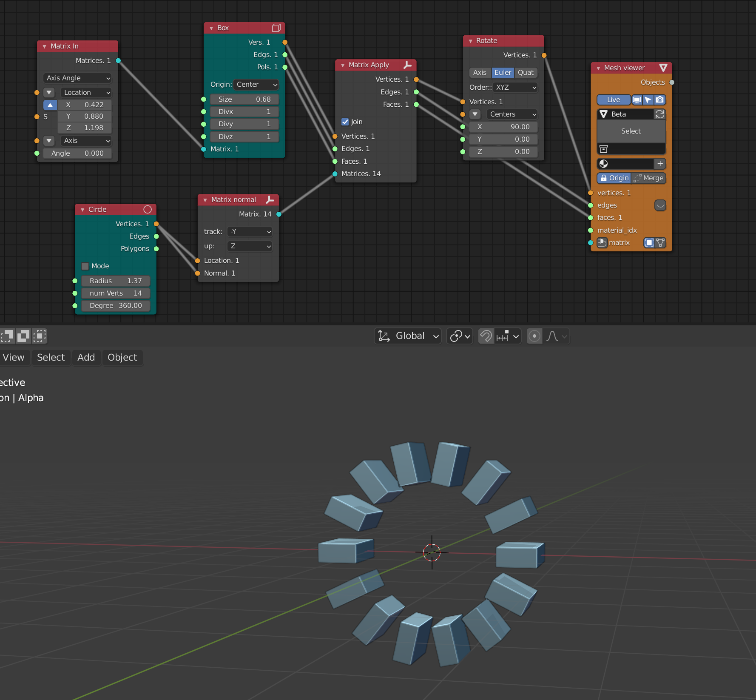Viewport: 756px width, 700px height.
Task: Switch Rotate node to Quat mode
Action: 526,73
